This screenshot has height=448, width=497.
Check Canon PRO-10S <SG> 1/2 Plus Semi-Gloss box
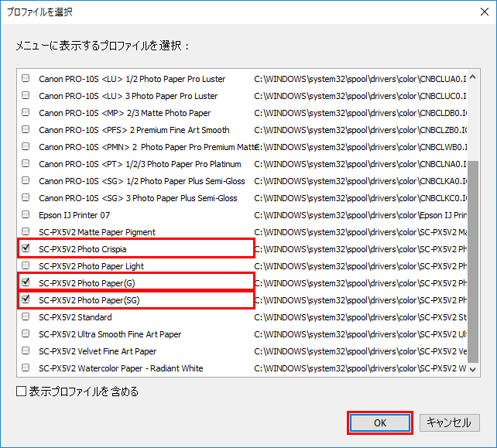click(x=26, y=180)
